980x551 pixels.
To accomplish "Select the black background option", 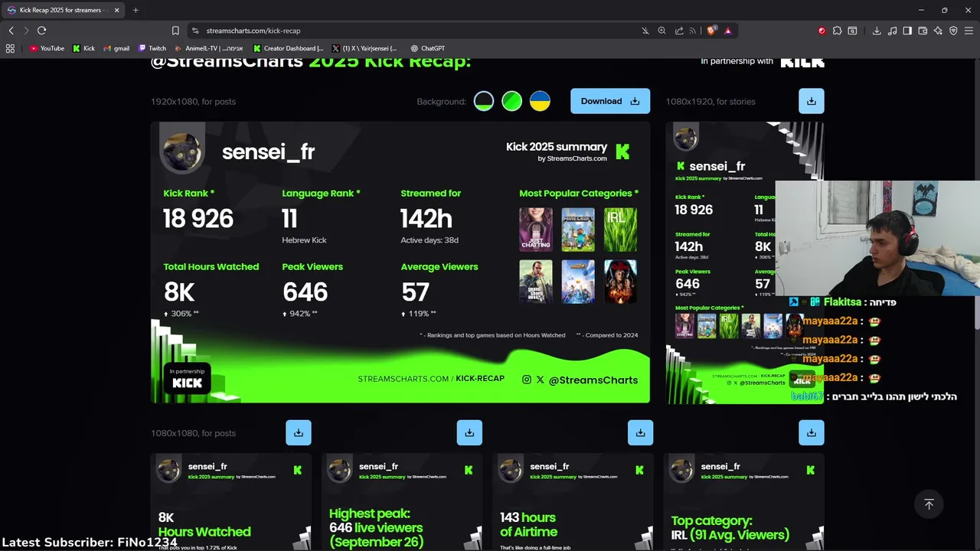I will (484, 101).
